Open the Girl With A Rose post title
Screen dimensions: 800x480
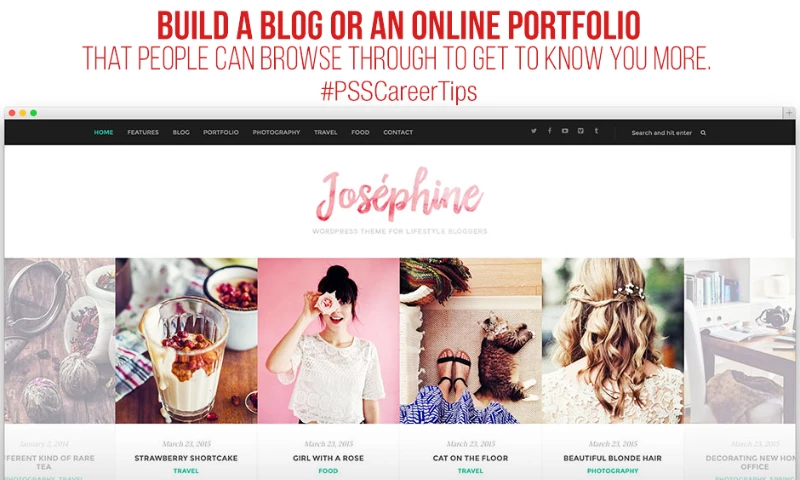point(329,458)
